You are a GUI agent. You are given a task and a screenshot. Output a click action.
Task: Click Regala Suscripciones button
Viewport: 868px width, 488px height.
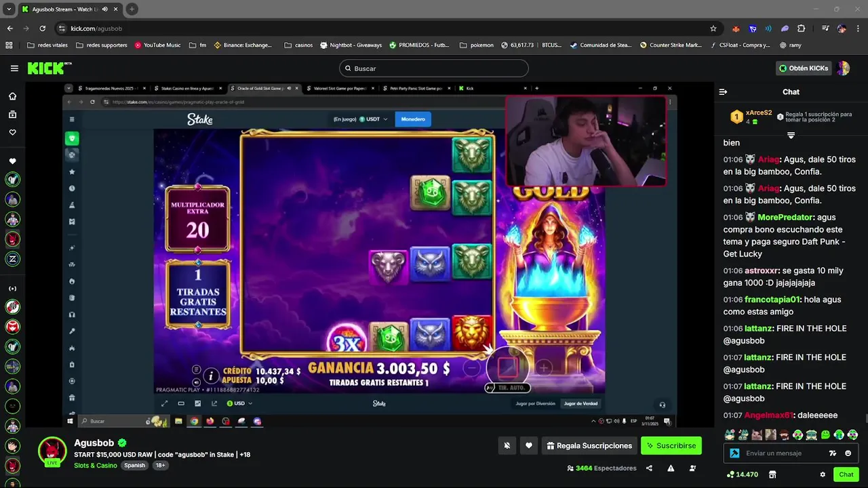590,446
